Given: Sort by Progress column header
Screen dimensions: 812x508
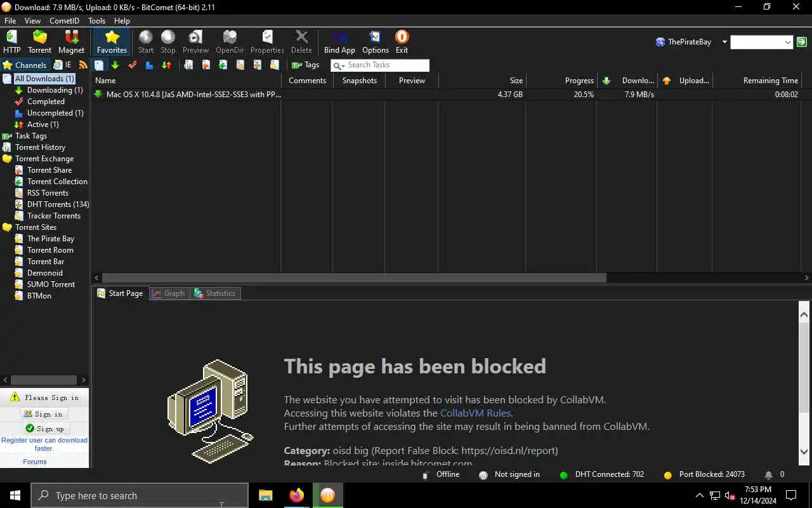Looking at the screenshot, I should click(x=561, y=81).
